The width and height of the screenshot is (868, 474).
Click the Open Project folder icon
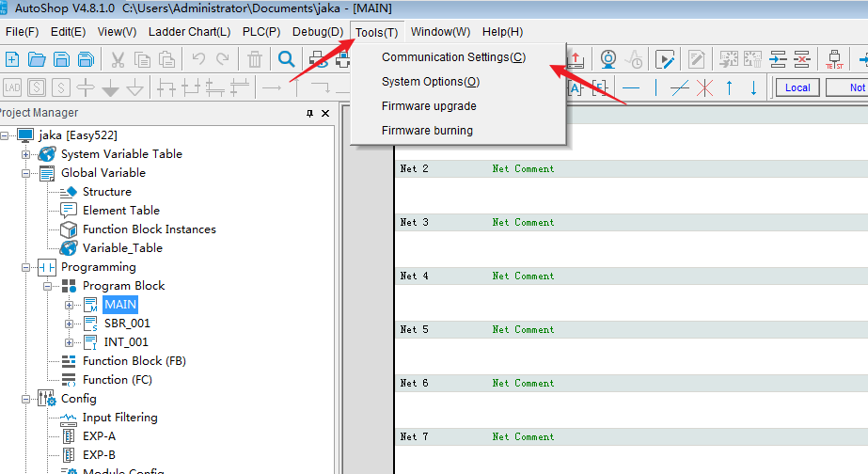37,59
